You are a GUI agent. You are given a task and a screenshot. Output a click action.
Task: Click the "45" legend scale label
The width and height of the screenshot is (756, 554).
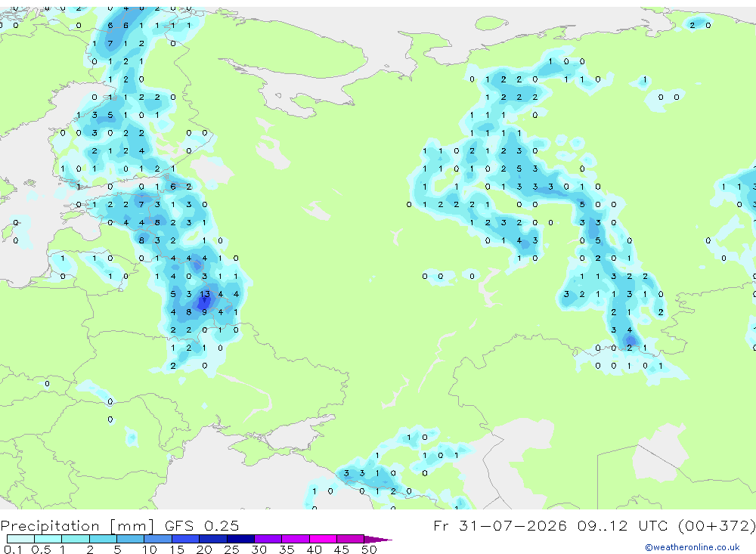342,549
